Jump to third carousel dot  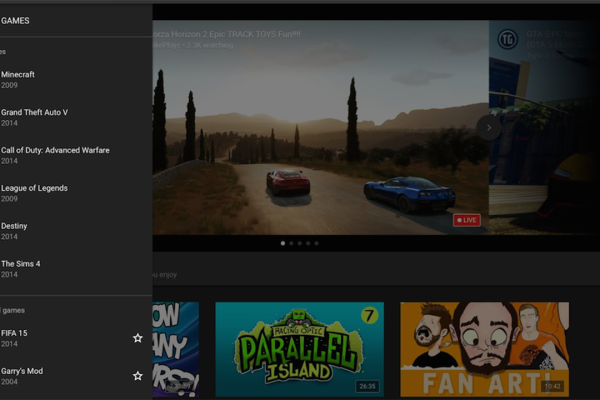pyautogui.click(x=300, y=243)
